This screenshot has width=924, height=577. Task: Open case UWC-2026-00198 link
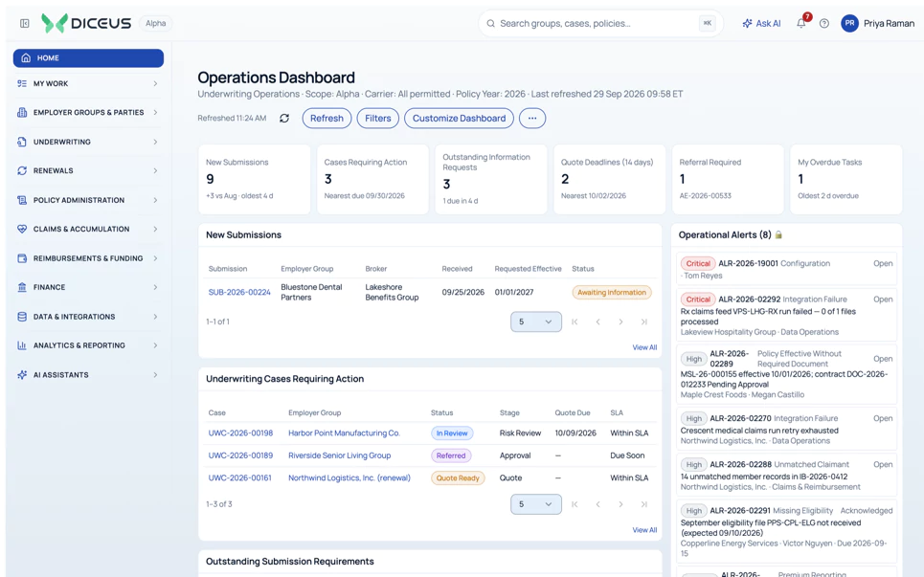pos(240,433)
